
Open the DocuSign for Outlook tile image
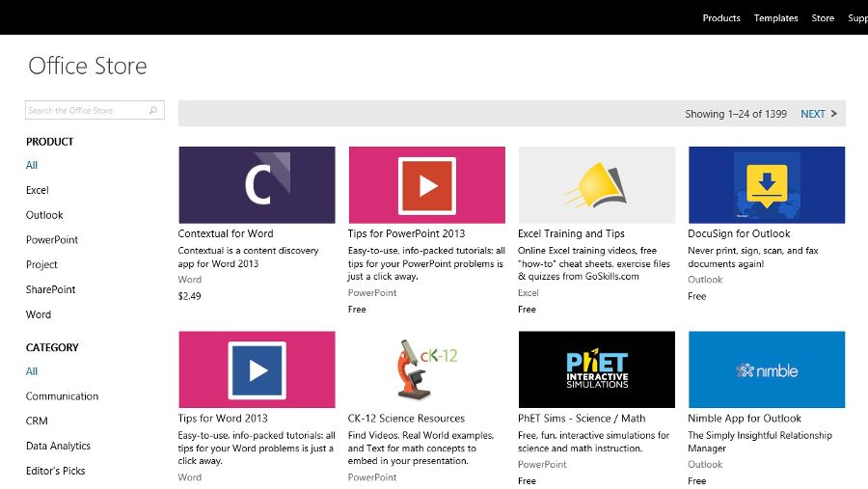point(767,185)
